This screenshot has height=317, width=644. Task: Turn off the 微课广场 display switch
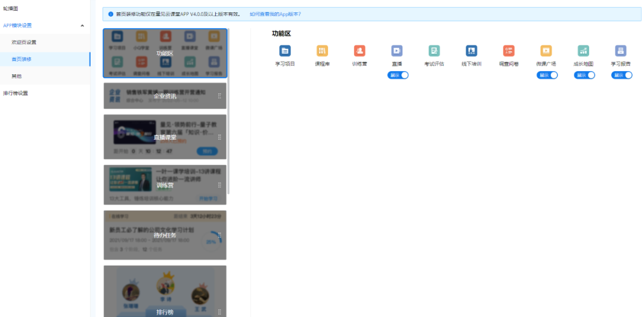tap(547, 75)
